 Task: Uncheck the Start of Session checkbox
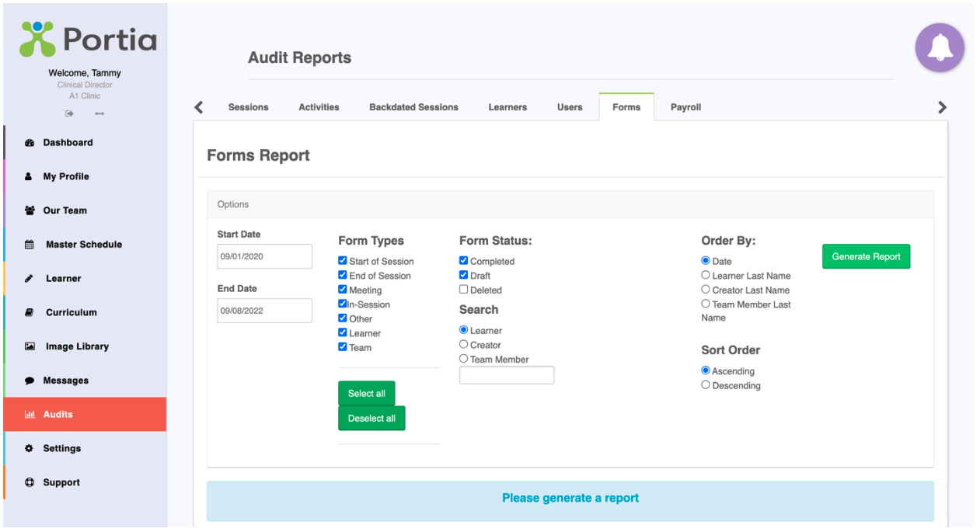[x=343, y=261]
